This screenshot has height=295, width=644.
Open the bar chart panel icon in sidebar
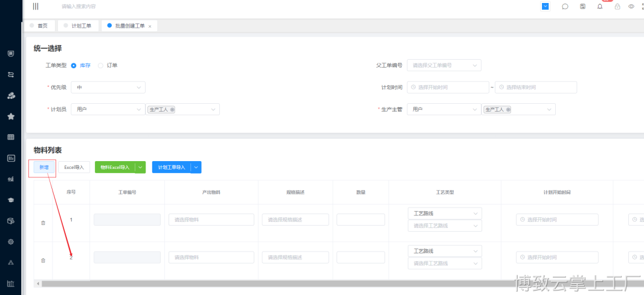click(x=11, y=158)
